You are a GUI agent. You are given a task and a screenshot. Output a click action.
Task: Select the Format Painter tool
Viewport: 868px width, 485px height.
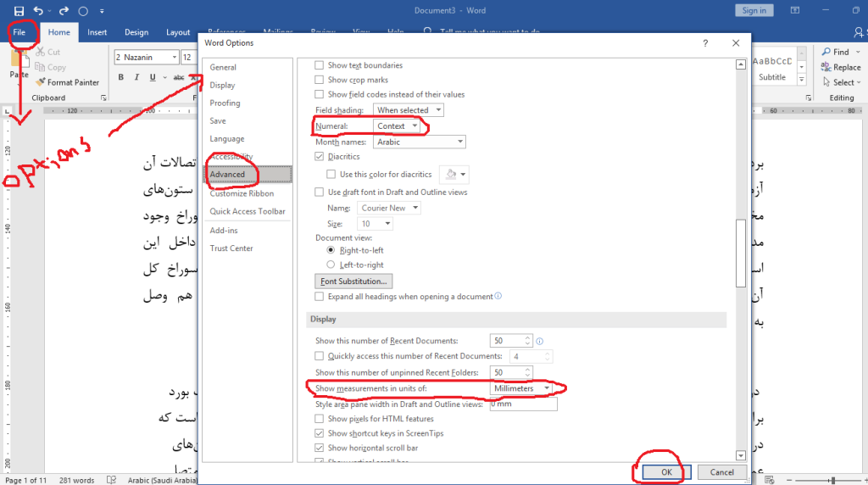click(67, 82)
